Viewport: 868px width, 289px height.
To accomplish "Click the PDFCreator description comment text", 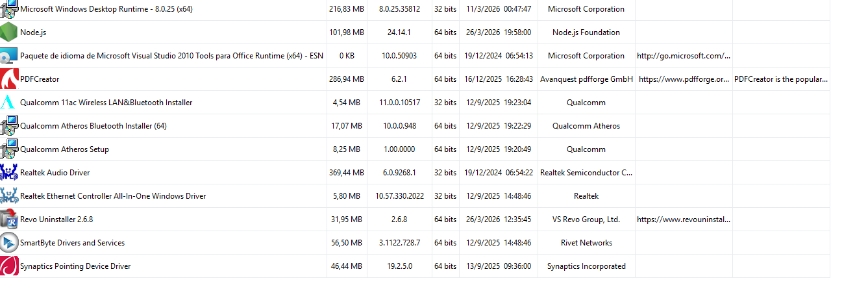I will coord(780,79).
